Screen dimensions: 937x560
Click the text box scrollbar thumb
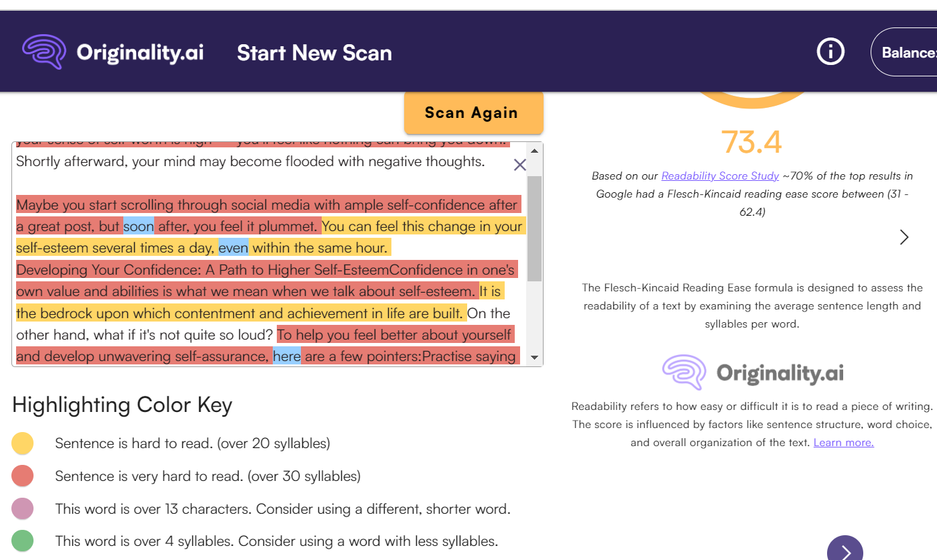pyautogui.click(x=534, y=228)
